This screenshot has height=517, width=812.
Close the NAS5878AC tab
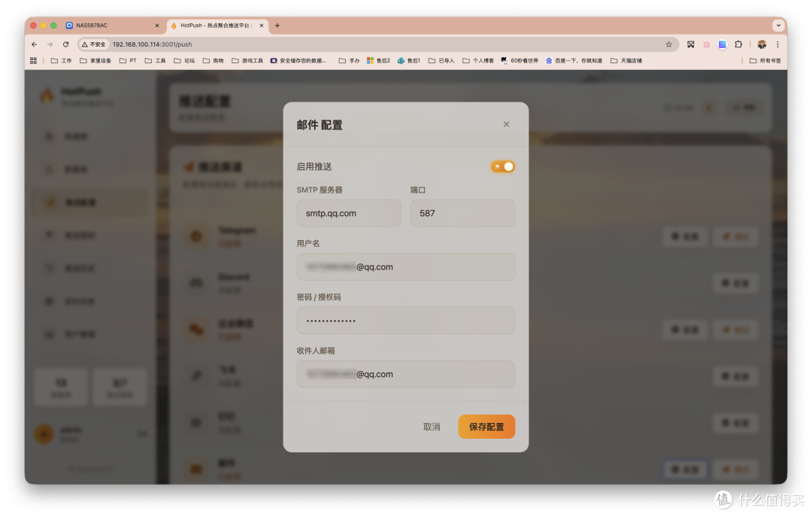tap(157, 26)
